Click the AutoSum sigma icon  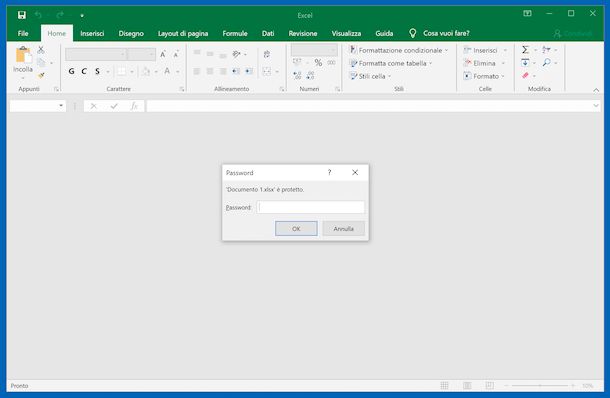click(x=525, y=49)
